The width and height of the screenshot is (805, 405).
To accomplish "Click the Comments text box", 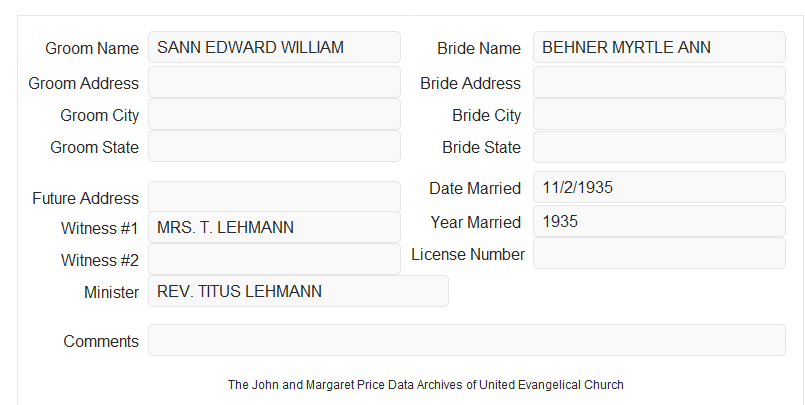I will pyautogui.click(x=467, y=340).
